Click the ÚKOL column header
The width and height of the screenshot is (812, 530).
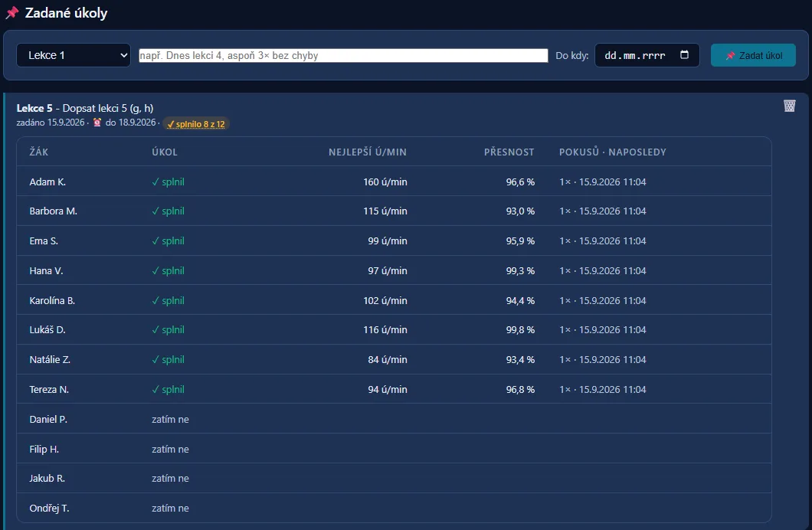point(165,152)
